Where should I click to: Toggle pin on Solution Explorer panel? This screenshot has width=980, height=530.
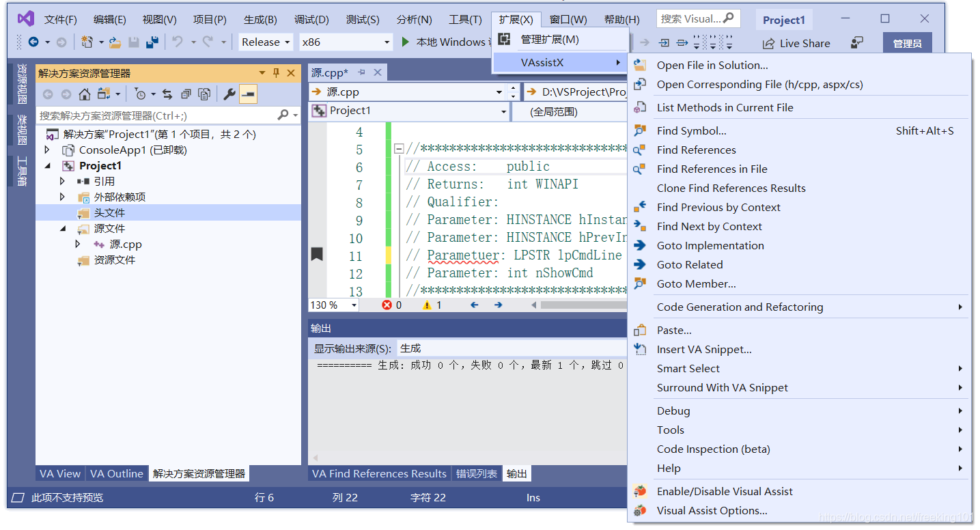[277, 73]
